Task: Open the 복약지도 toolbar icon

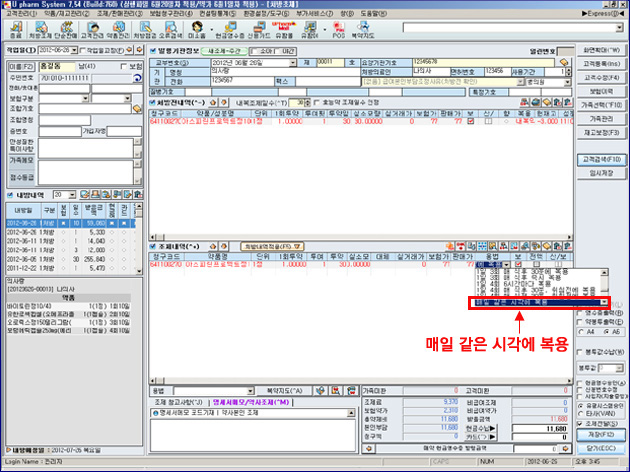Action: coord(363,30)
